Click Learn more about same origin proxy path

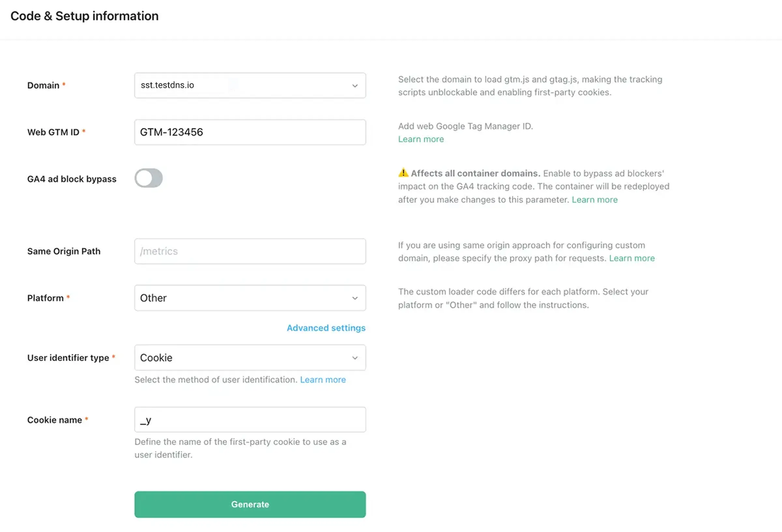coord(632,258)
